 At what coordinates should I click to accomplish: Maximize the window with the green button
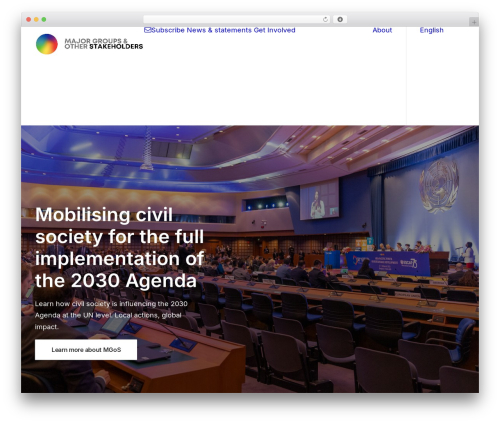point(44,20)
